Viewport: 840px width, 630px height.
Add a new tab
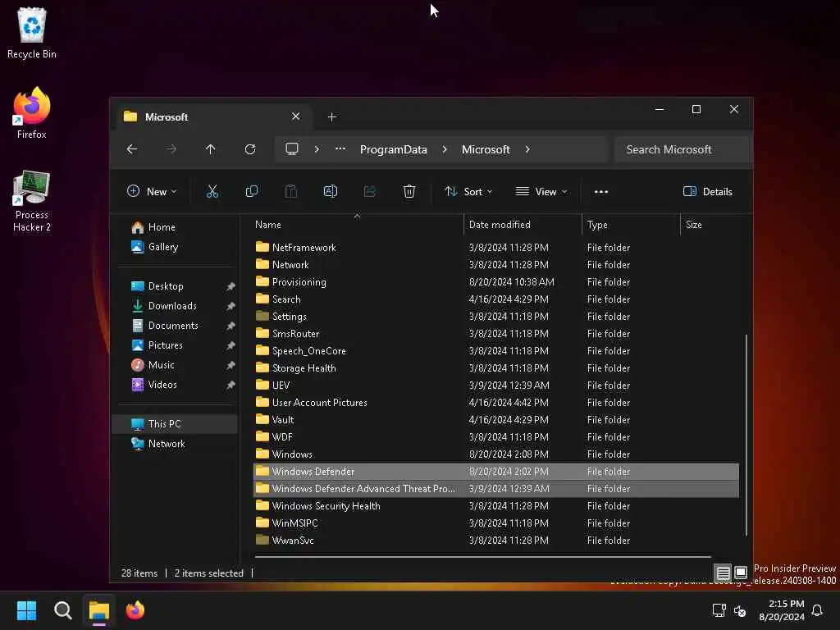tap(332, 116)
